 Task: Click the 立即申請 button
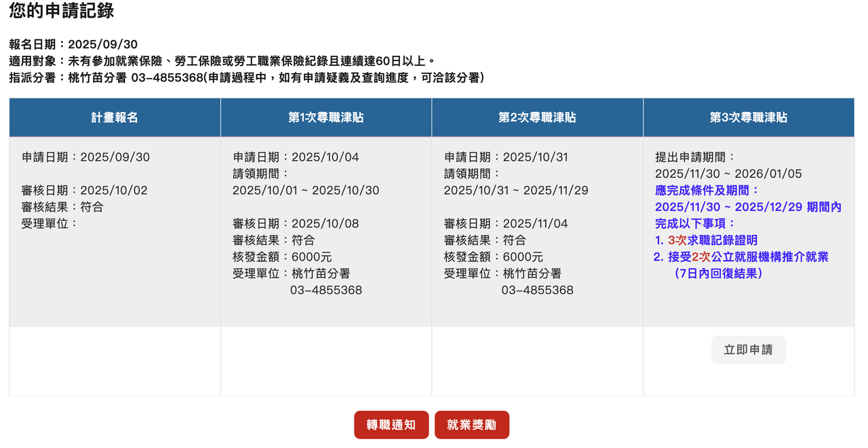[x=749, y=350]
